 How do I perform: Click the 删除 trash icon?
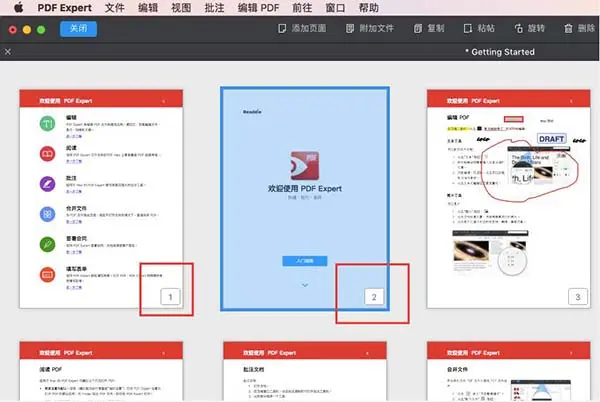[568, 29]
